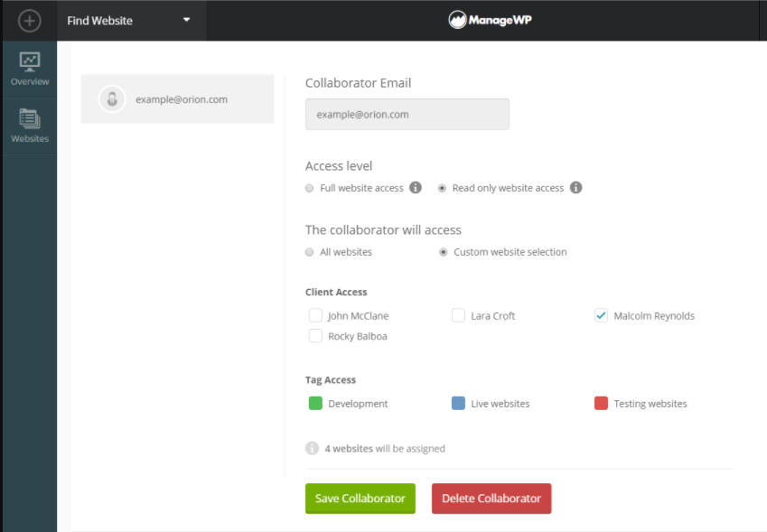Click the Testing websites tag label
Screen dimensions: 767x532
tap(650, 404)
